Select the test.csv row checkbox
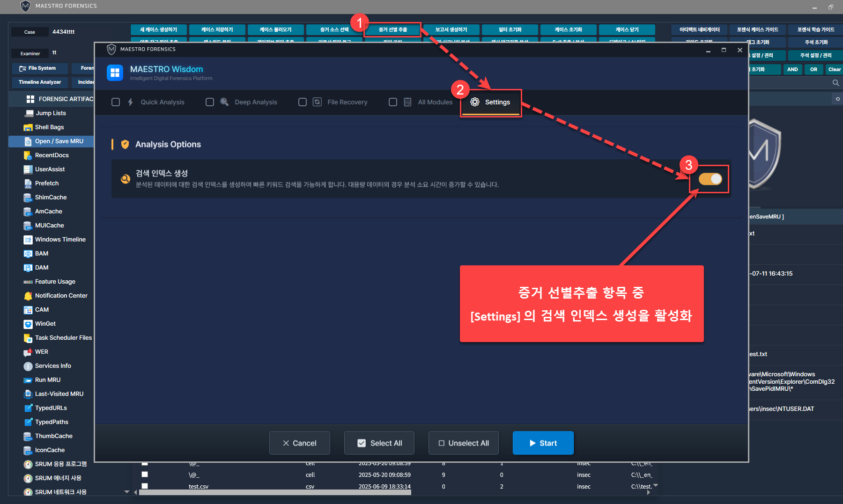 [x=145, y=486]
